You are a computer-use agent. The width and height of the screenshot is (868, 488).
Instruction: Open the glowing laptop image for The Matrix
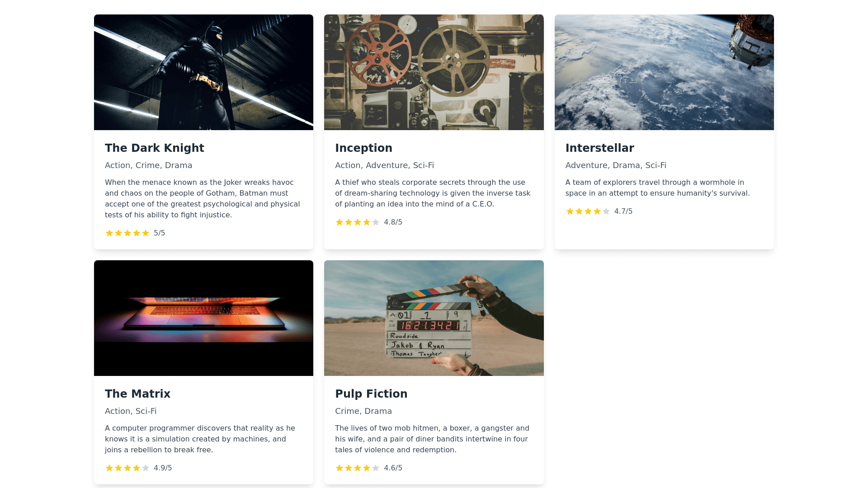[x=203, y=318]
